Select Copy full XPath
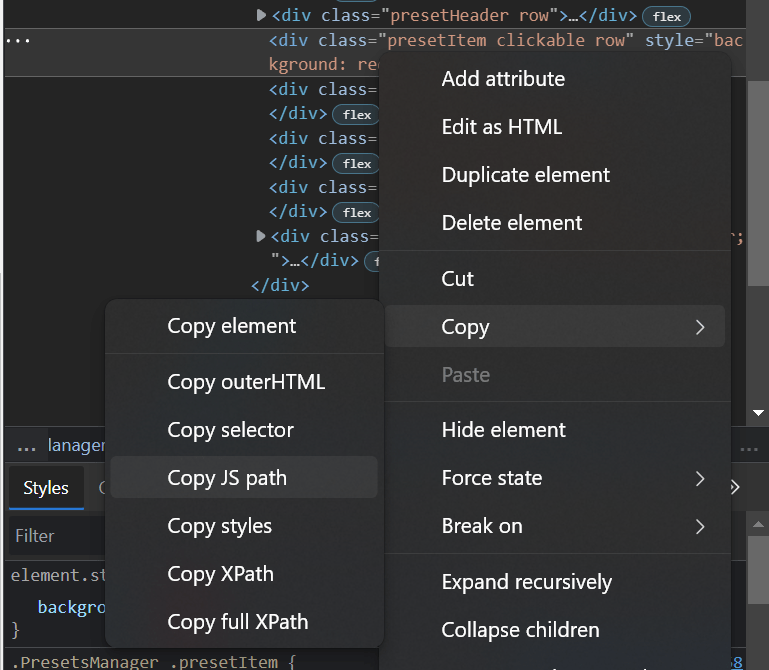Viewport: 769px width, 670px height. coord(238,622)
